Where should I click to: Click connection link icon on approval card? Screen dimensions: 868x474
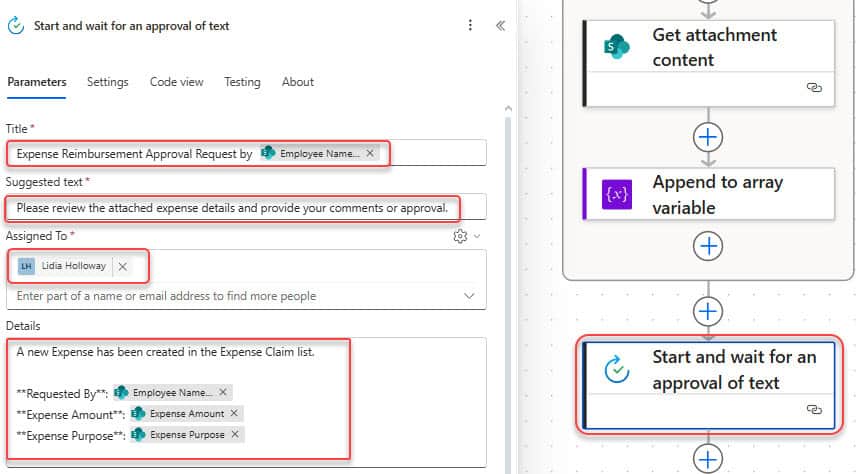[x=814, y=409]
